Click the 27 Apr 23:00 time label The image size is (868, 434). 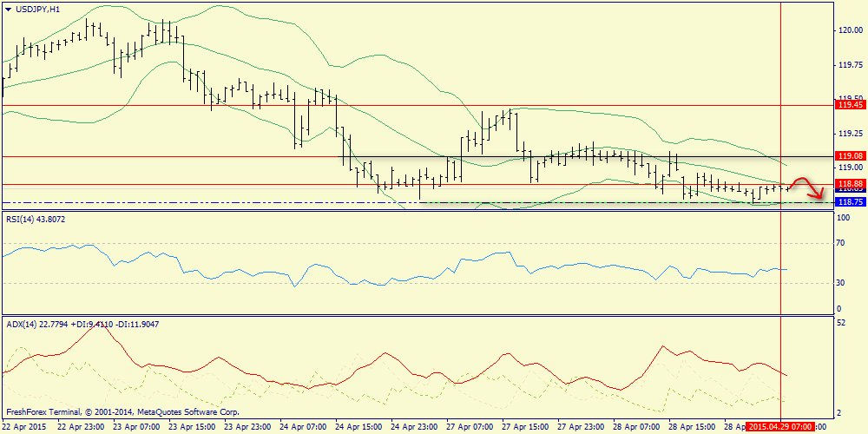pyautogui.click(x=581, y=427)
